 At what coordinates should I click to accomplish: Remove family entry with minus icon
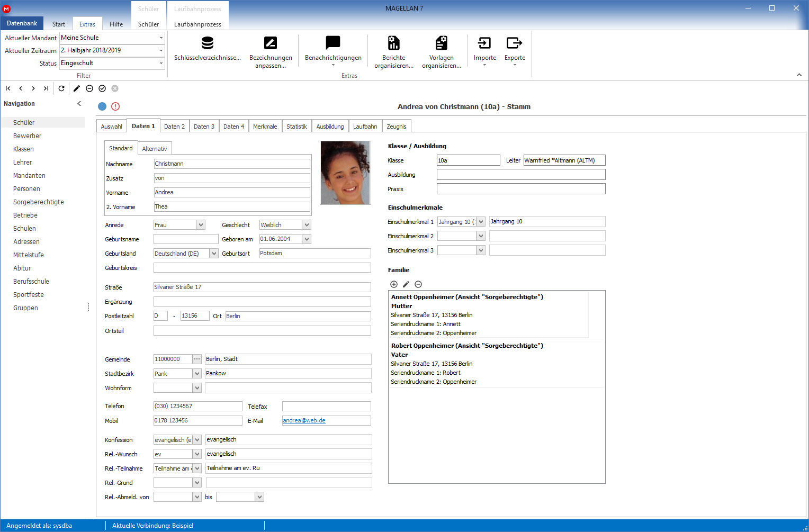click(418, 284)
